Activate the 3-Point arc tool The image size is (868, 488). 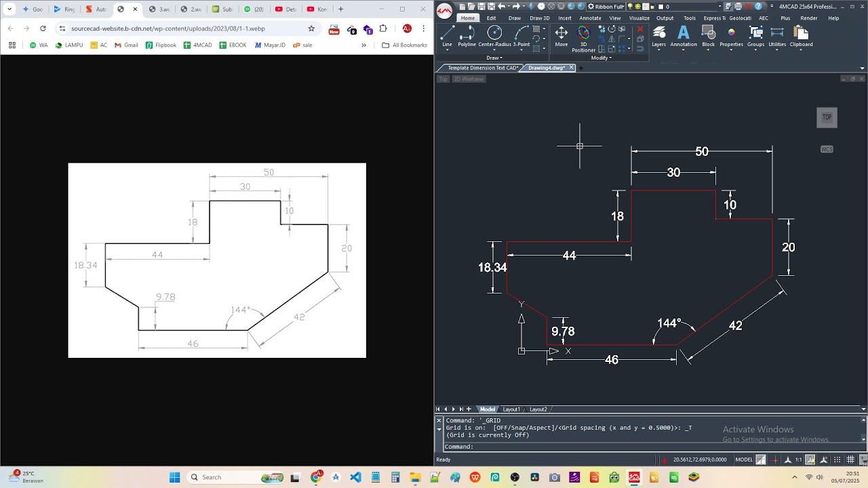point(521,37)
